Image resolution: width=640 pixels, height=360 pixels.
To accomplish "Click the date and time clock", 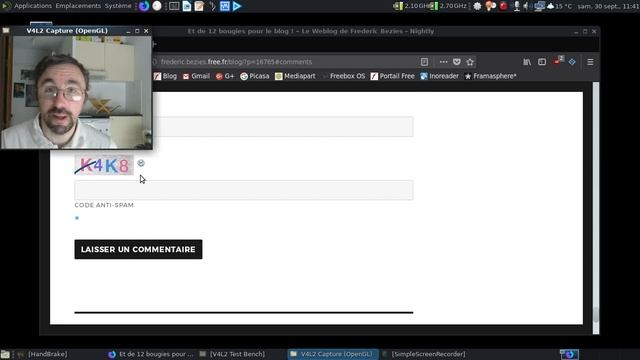I will 608,6.
